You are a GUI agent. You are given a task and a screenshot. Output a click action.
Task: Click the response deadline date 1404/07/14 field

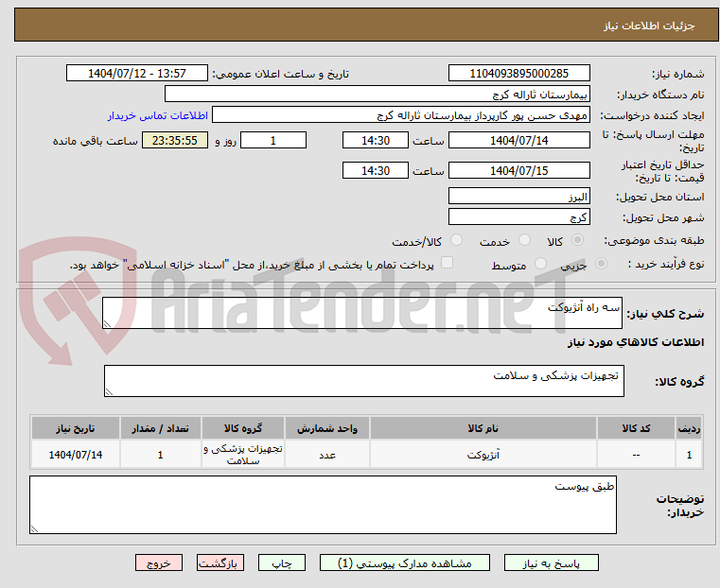(x=518, y=140)
